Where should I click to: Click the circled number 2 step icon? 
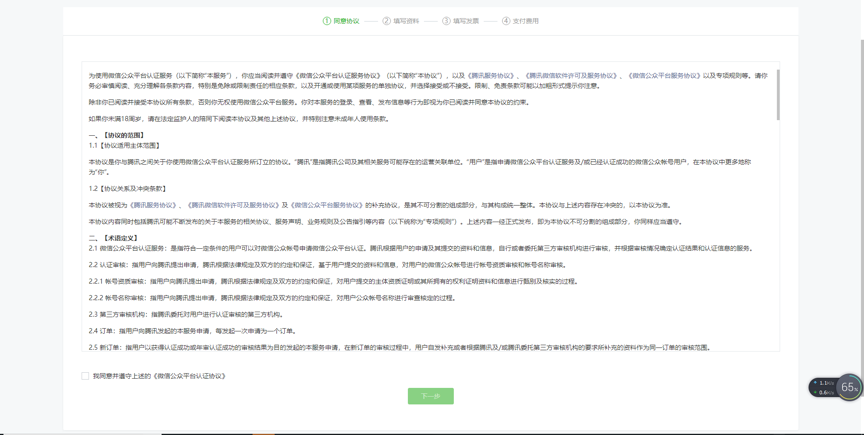click(387, 21)
